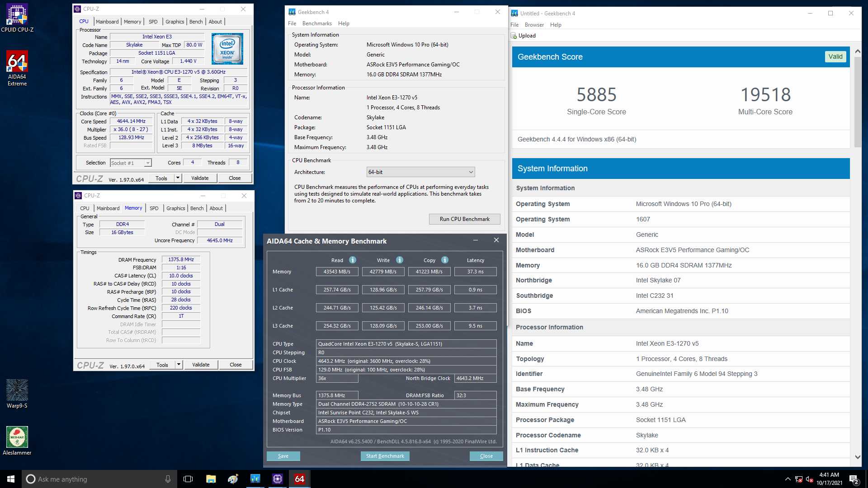Click the Memory Read value 43543 MB/s
Screen dimensions: 868x488
point(337,272)
